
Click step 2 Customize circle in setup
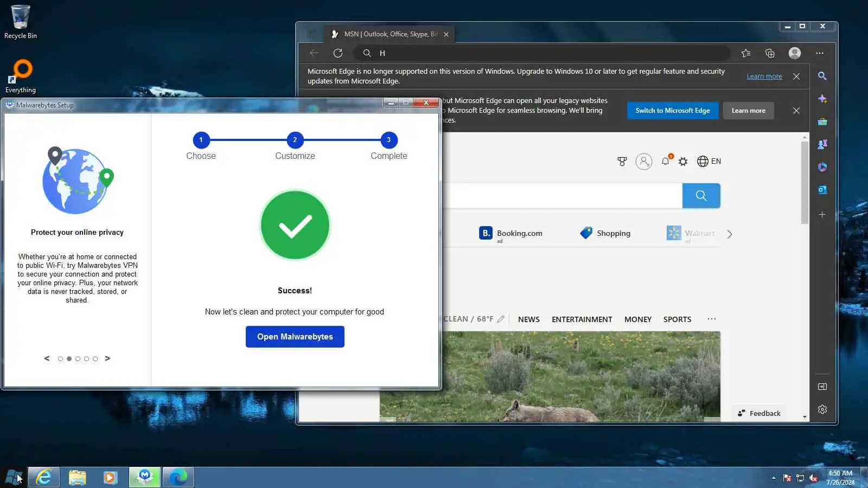(x=295, y=140)
